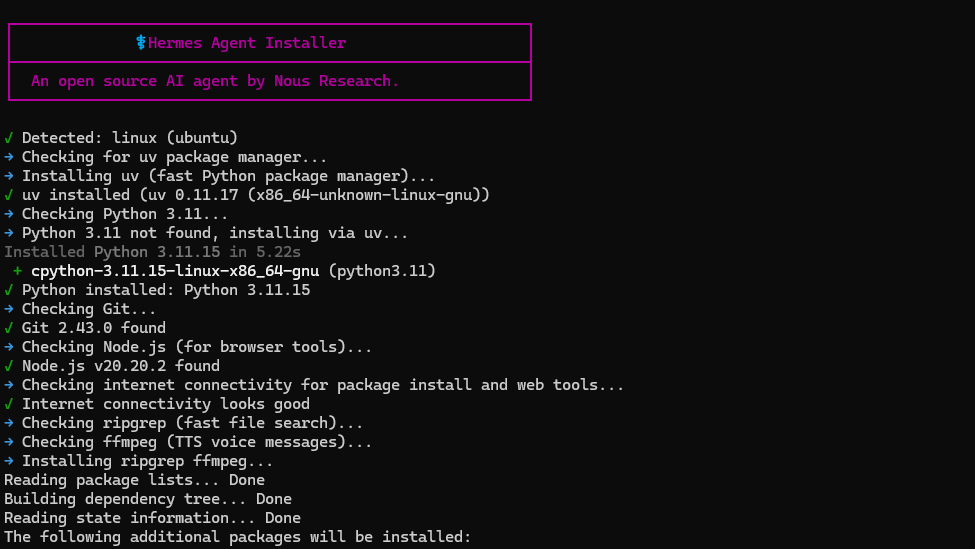975x549 pixels.
Task: Click the green checkmark beside 'Internet connectivity looks good'
Action: coord(9,404)
